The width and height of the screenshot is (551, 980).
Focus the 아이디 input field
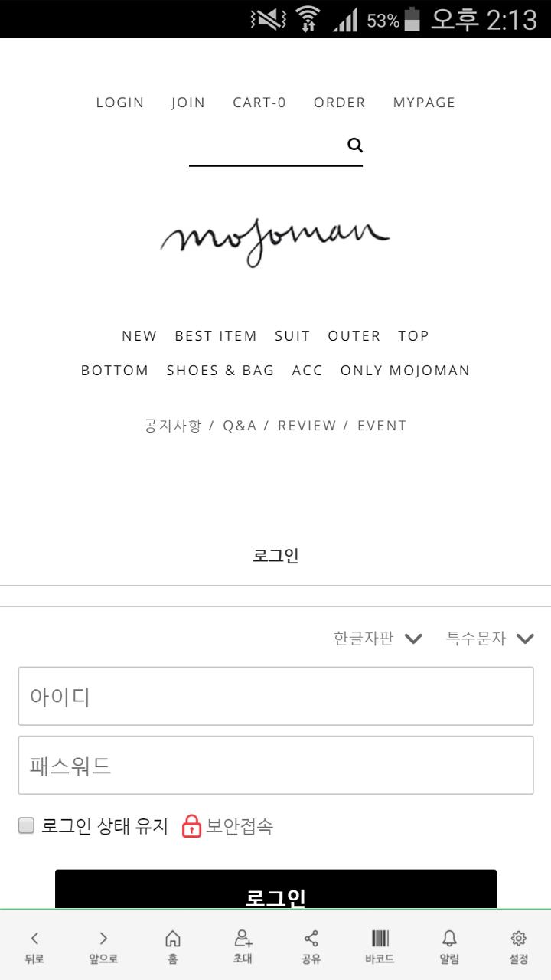(x=275, y=696)
